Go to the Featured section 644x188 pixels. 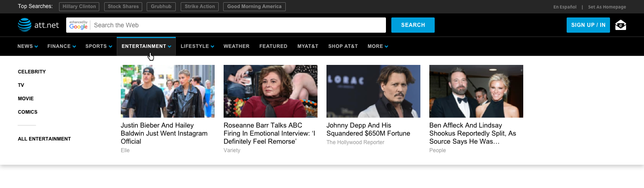coord(273,46)
